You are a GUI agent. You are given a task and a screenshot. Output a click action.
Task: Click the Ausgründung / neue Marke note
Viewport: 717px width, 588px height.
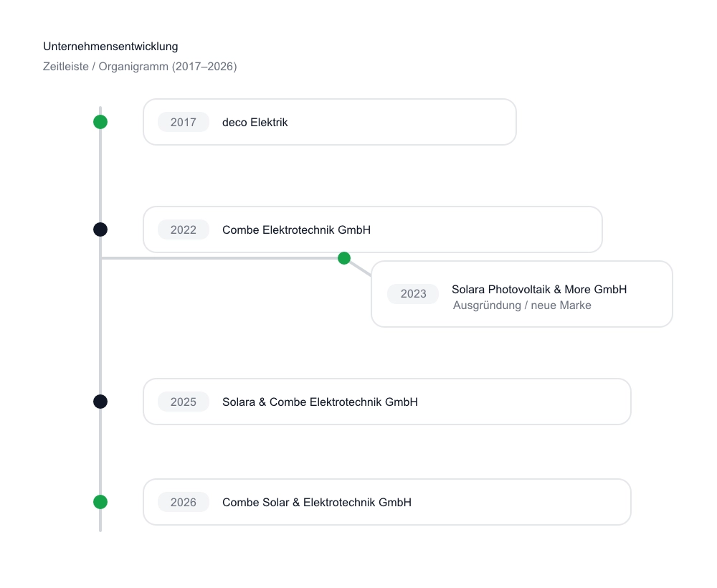(x=522, y=305)
